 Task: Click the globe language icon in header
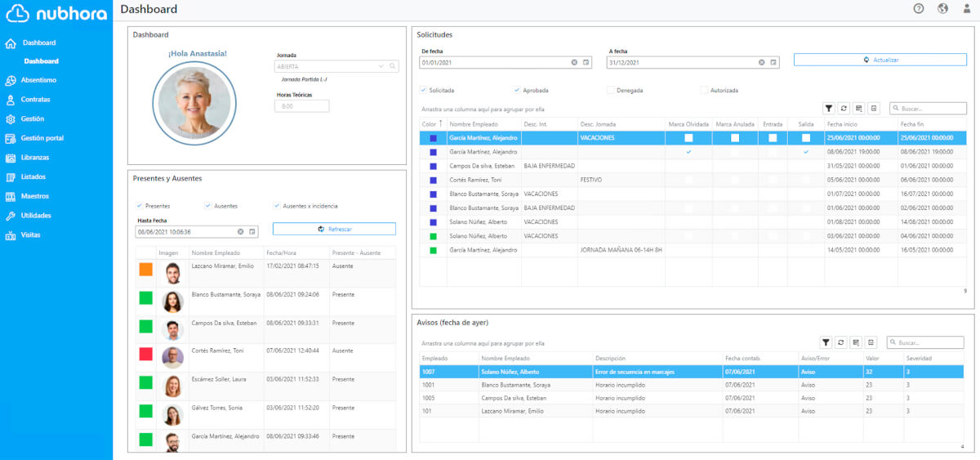pos(942,9)
